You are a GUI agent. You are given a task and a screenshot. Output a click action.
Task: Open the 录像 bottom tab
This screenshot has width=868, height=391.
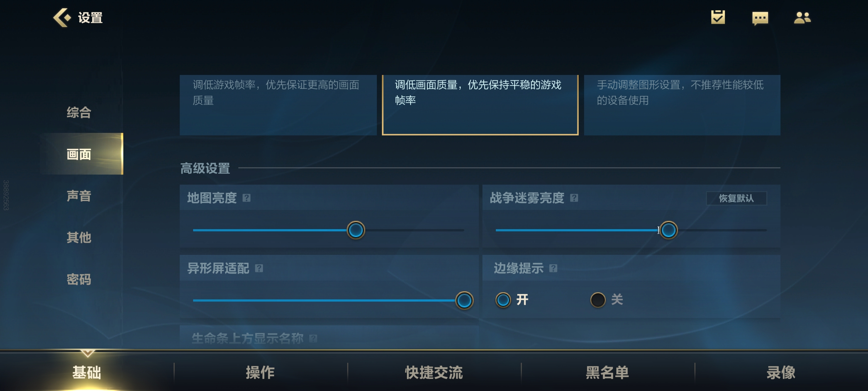click(x=781, y=372)
